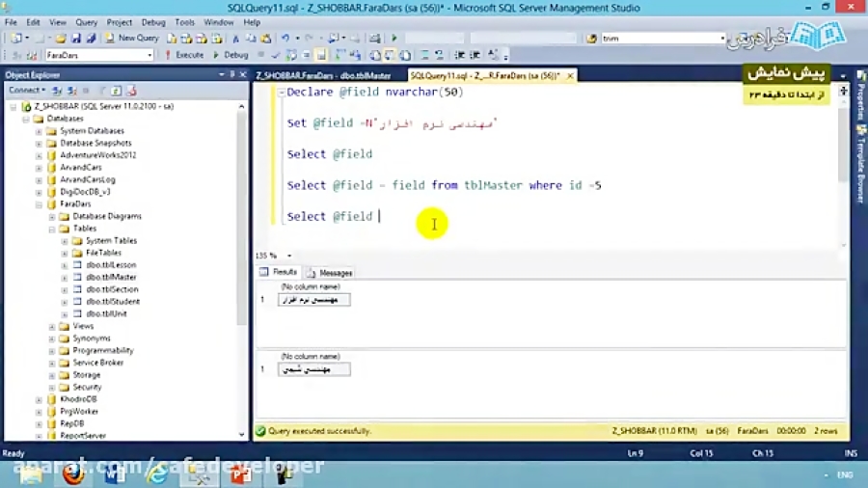Open PowerPoint from the taskbar

click(241, 474)
